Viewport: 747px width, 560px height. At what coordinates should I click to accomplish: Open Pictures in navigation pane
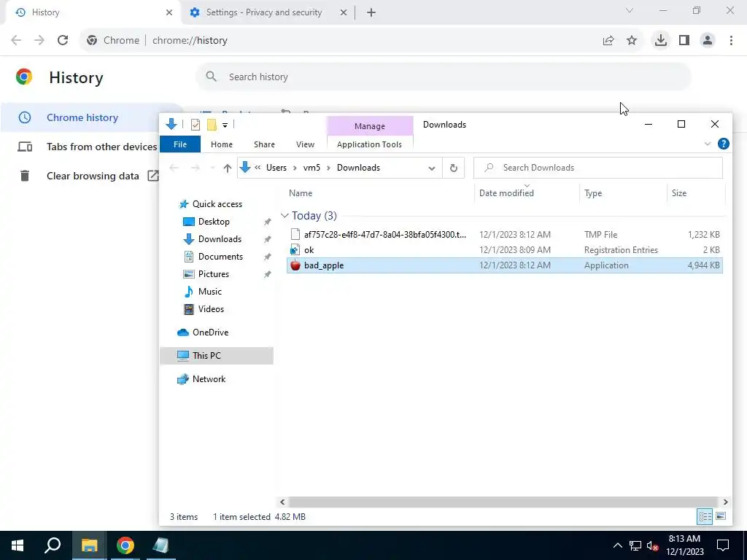coord(214,274)
